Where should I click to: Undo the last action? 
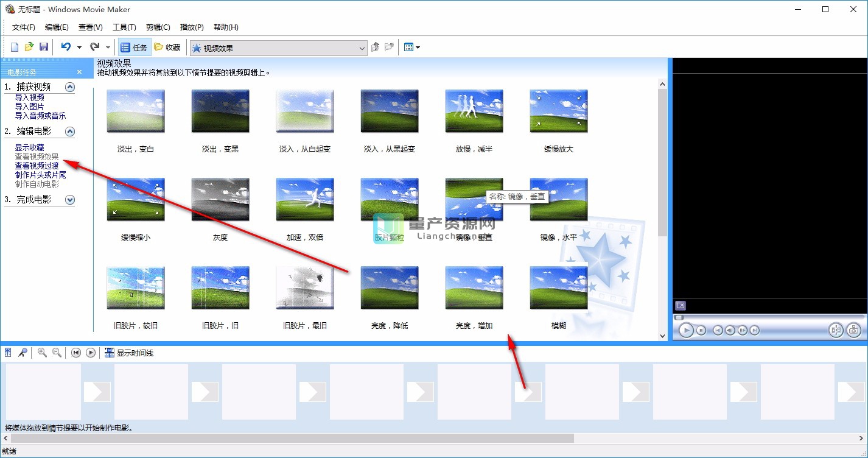[66, 47]
